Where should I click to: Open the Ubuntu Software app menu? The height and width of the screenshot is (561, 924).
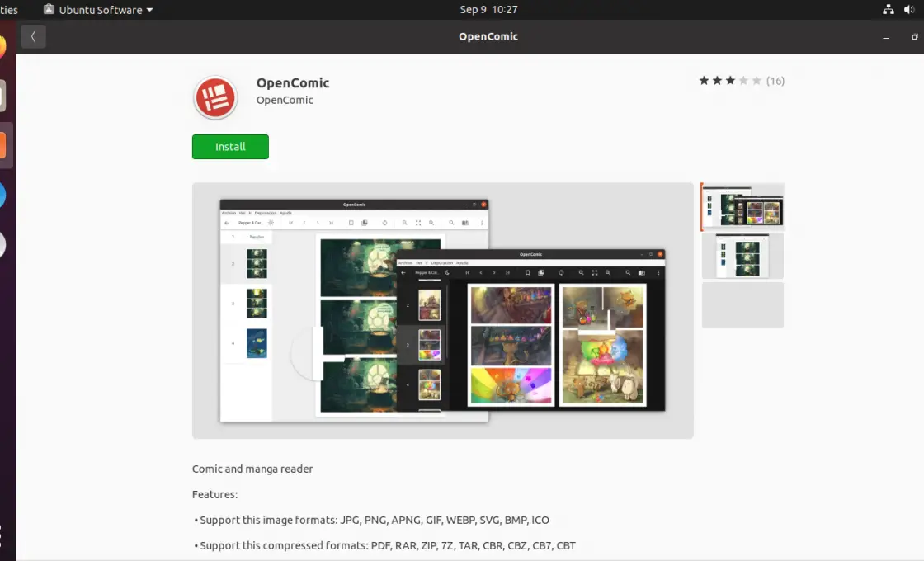pos(98,9)
